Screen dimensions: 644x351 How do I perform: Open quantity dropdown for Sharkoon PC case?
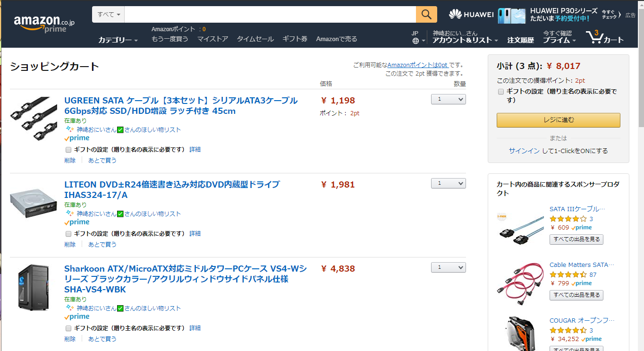(448, 267)
